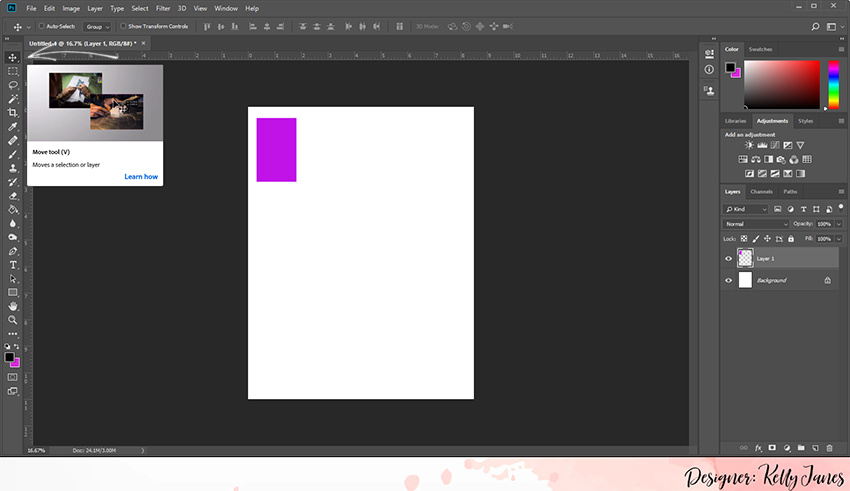Select the Move tool in the toolbar

[12, 57]
